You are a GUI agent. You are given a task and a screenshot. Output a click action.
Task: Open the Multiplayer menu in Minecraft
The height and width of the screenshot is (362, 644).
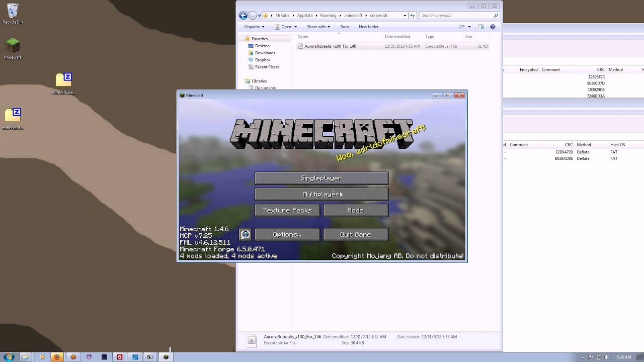tap(321, 194)
